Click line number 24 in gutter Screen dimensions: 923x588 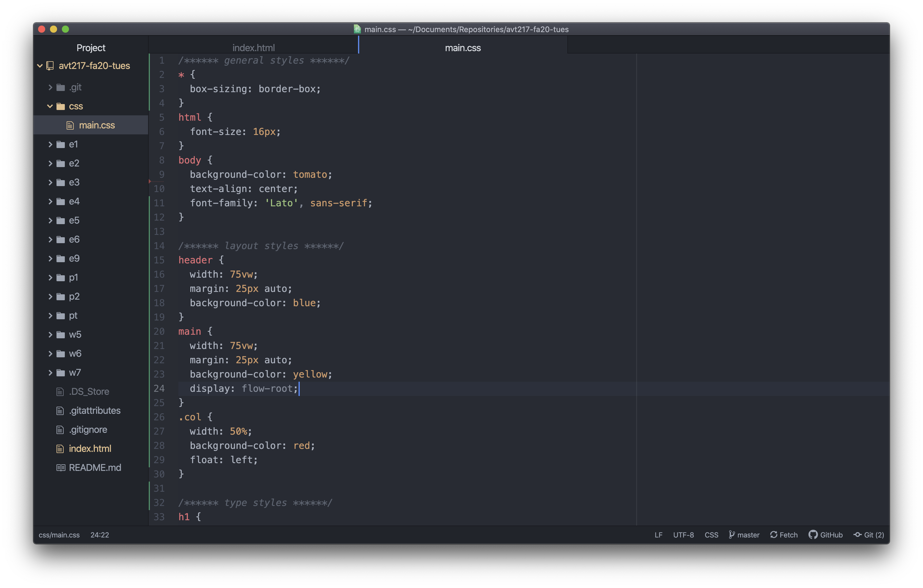point(159,389)
